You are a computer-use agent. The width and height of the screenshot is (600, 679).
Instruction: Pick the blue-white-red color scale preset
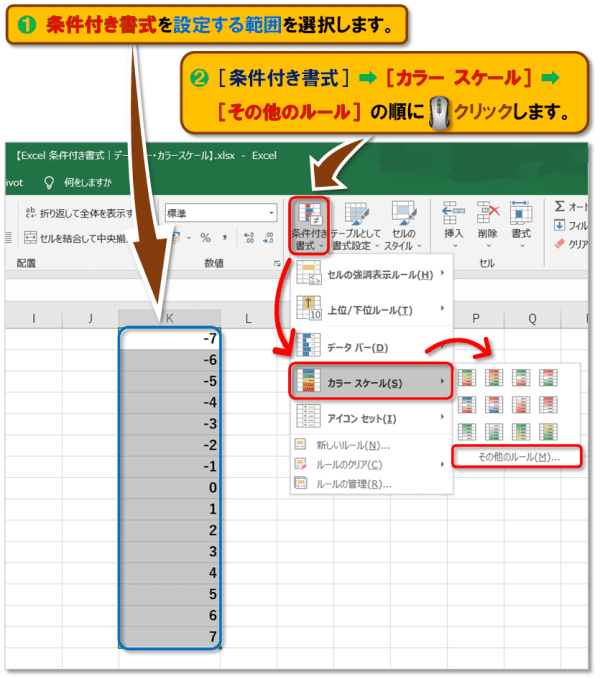[x=467, y=405]
